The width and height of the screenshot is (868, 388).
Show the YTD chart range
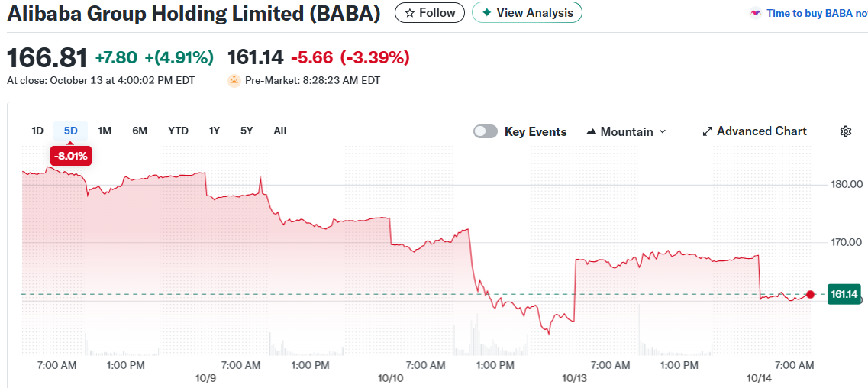coord(178,131)
